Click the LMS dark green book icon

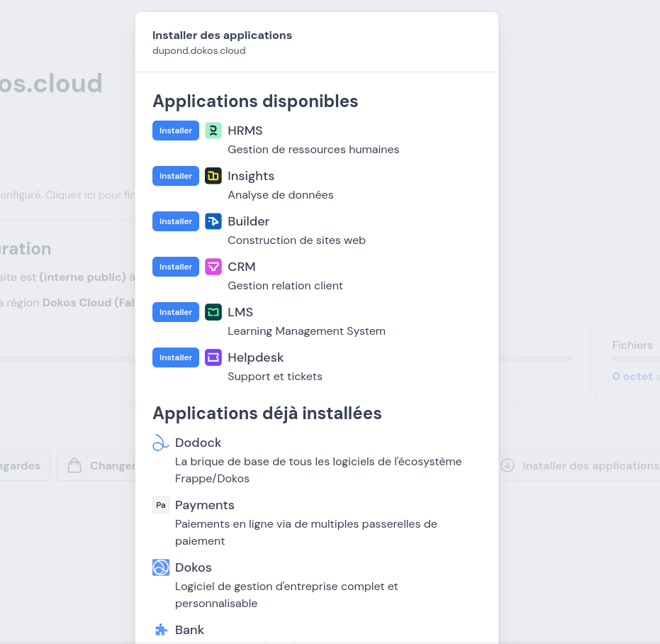click(213, 312)
